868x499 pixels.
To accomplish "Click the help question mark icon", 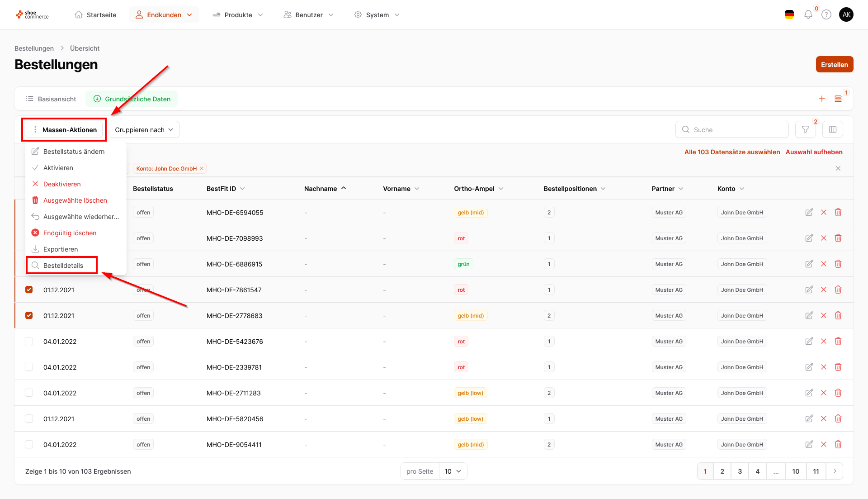I will click(x=826, y=15).
